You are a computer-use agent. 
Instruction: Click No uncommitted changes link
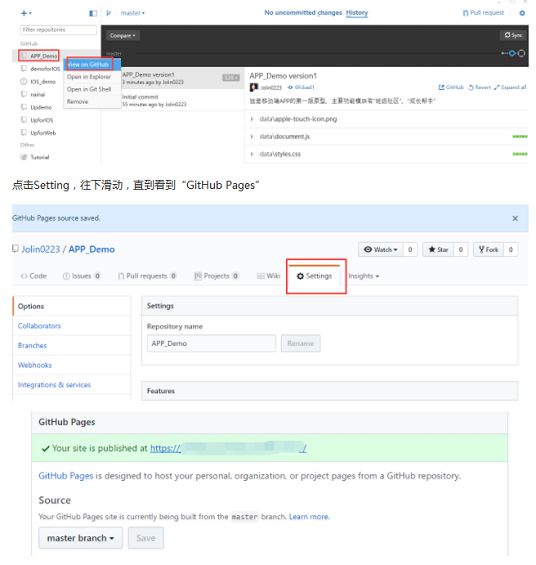tap(303, 13)
